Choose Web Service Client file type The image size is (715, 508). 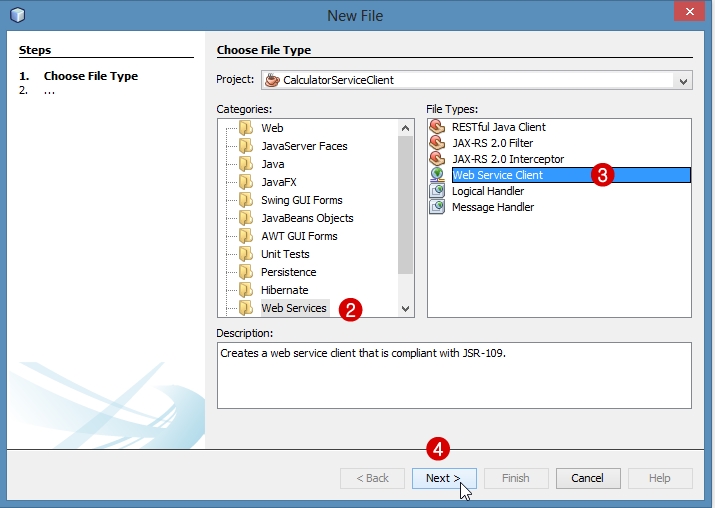[x=571, y=175]
